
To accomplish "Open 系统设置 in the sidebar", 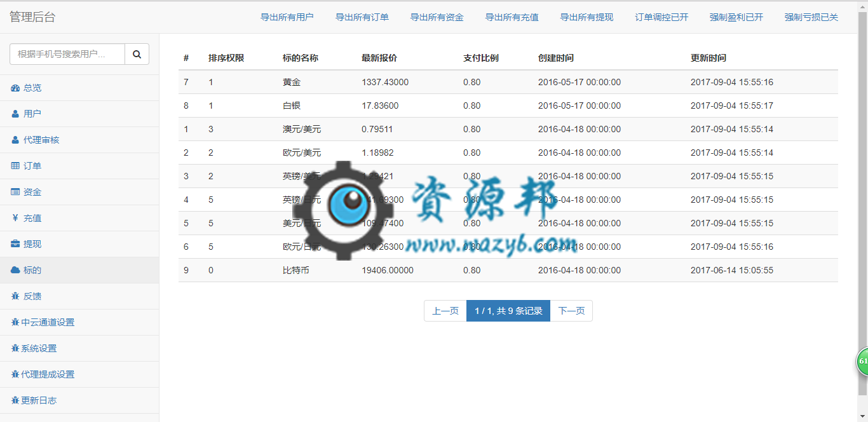I will point(79,348).
